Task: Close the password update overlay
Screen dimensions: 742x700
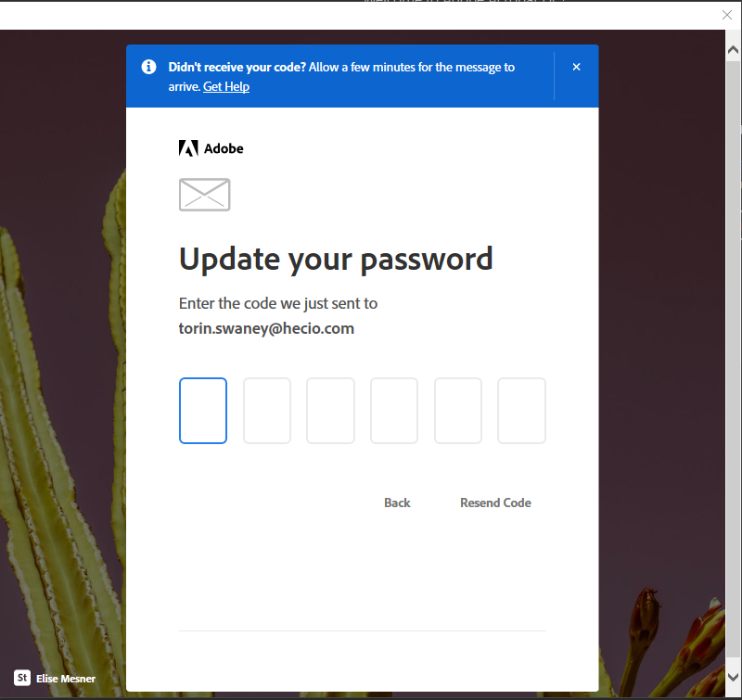Action: (726, 15)
